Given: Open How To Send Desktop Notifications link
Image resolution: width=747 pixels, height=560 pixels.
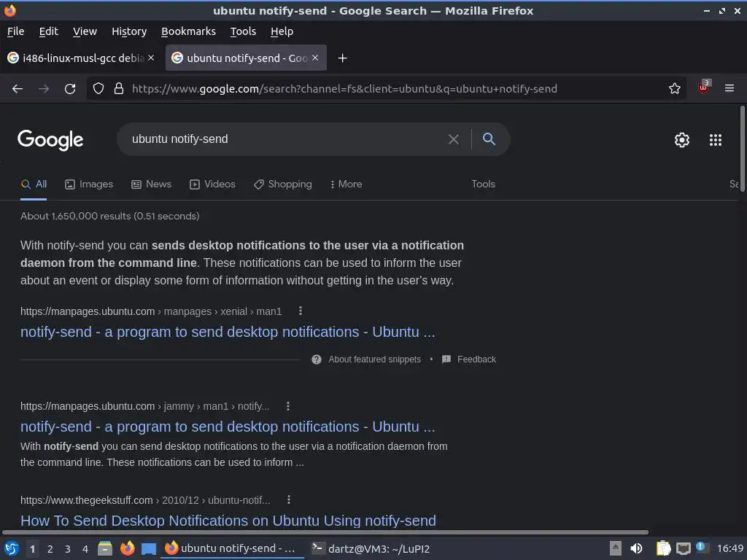Looking at the screenshot, I should click(228, 521).
